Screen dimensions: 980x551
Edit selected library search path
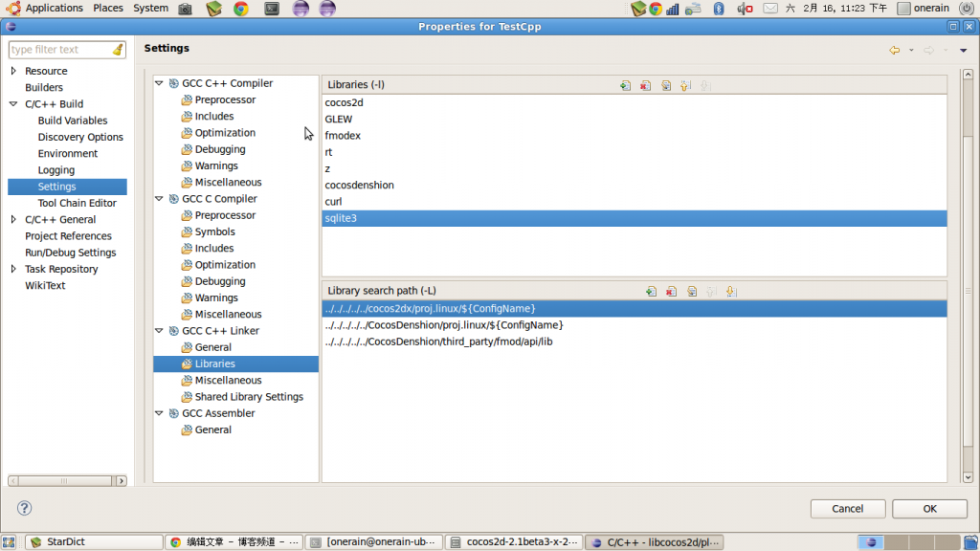pos(692,291)
